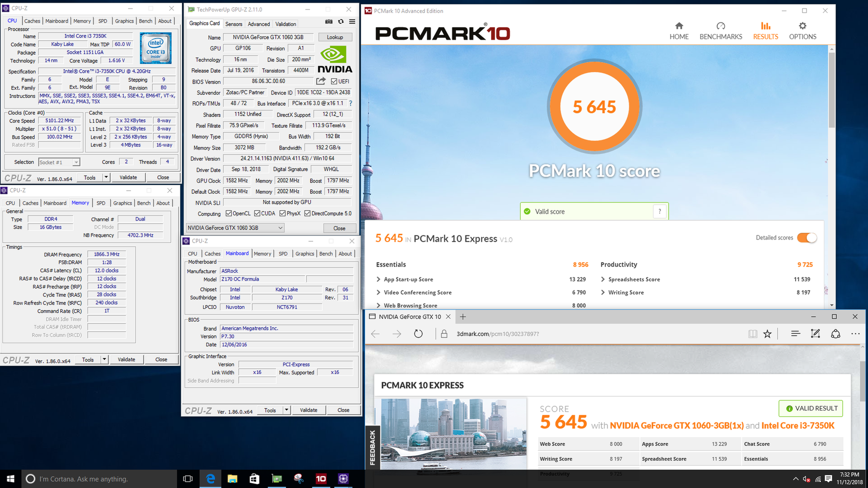Click GPU-Z BIOS export share icon
This screenshot has height=488, width=868.
pyautogui.click(x=321, y=81)
